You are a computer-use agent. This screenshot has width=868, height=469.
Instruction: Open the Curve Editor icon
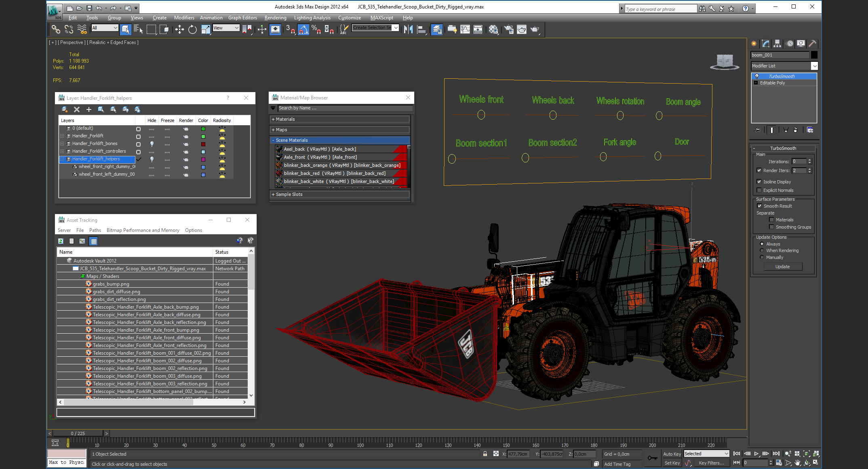465,29
